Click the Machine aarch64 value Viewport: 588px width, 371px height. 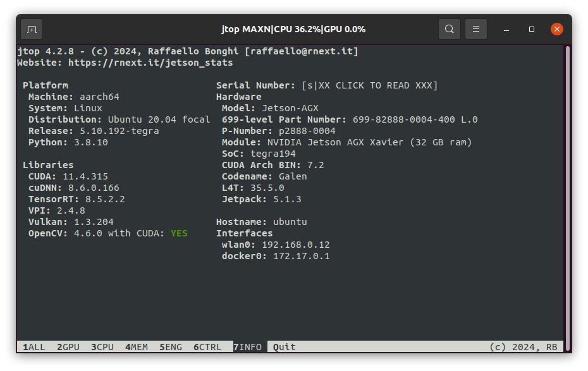pyautogui.click(x=99, y=97)
